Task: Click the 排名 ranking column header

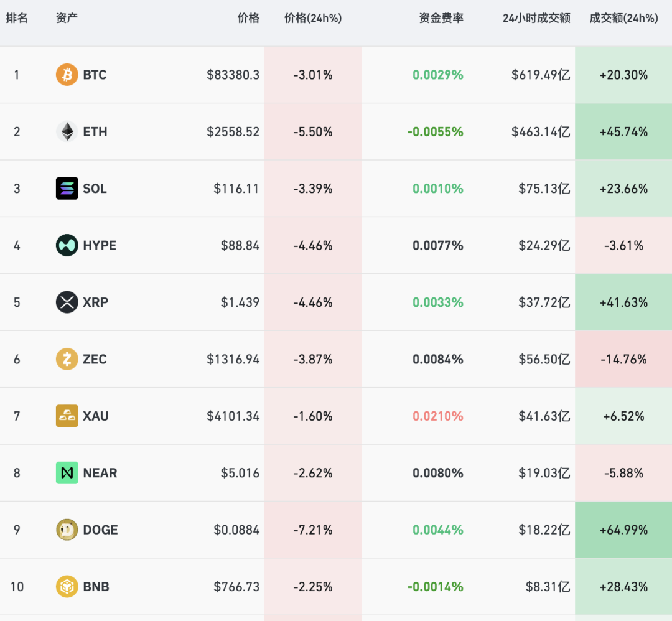Action: click(17, 18)
